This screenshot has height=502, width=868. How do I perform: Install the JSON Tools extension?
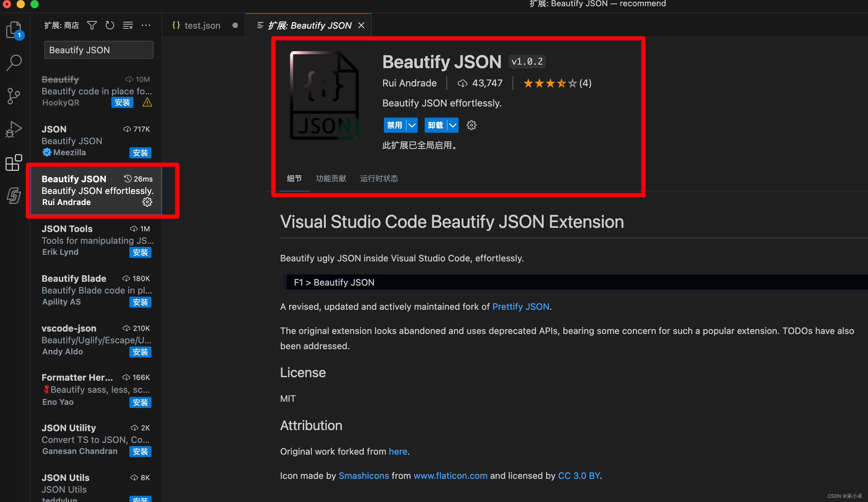[x=140, y=252]
